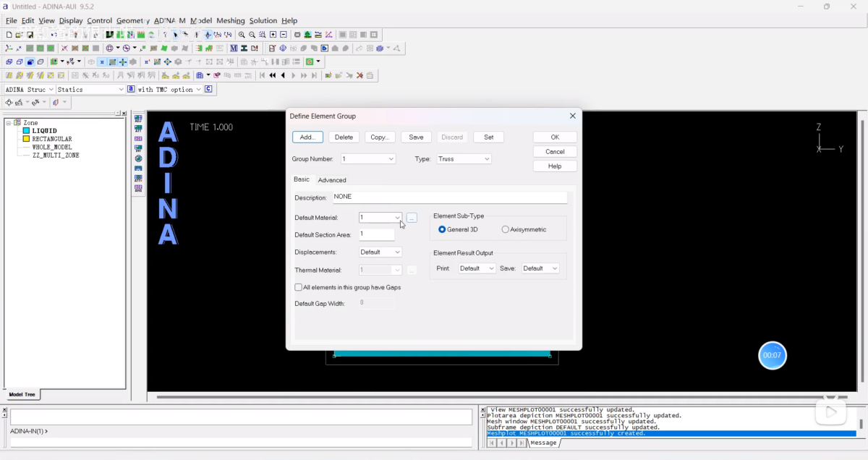The image size is (868, 460).
Task: Click the globe icon in graphics sidebar
Action: click(138, 158)
